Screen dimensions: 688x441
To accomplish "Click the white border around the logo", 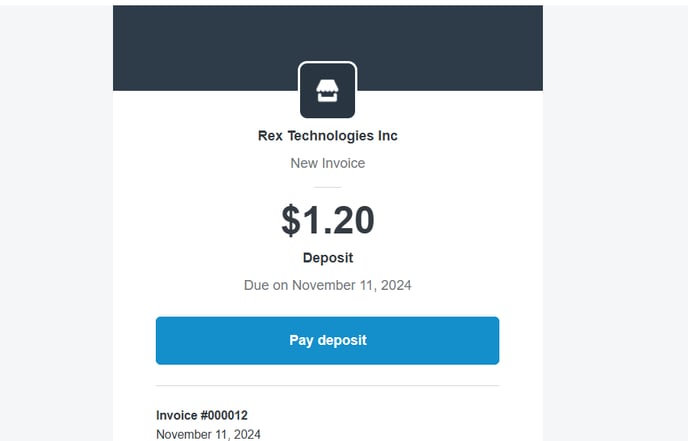I will click(x=327, y=63).
